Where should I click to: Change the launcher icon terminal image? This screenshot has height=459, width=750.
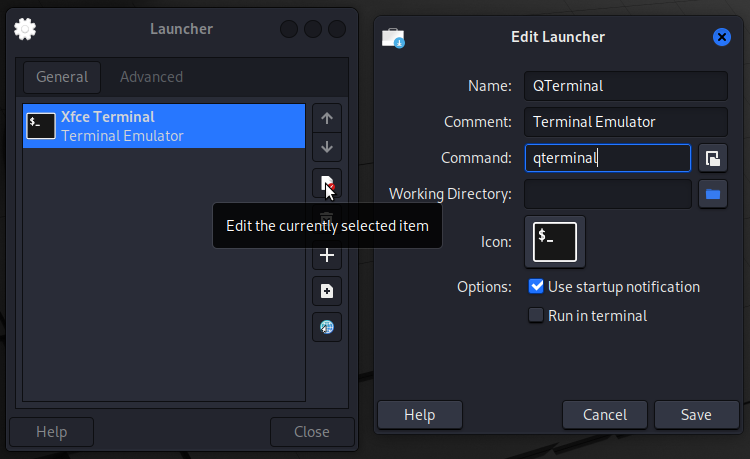555,242
